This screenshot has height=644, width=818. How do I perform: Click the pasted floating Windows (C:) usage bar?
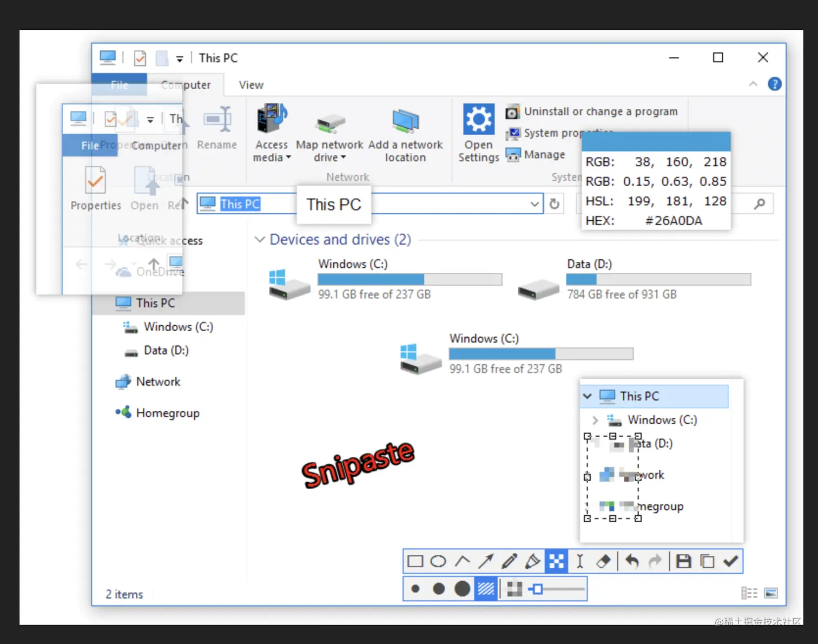pos(541,354)
